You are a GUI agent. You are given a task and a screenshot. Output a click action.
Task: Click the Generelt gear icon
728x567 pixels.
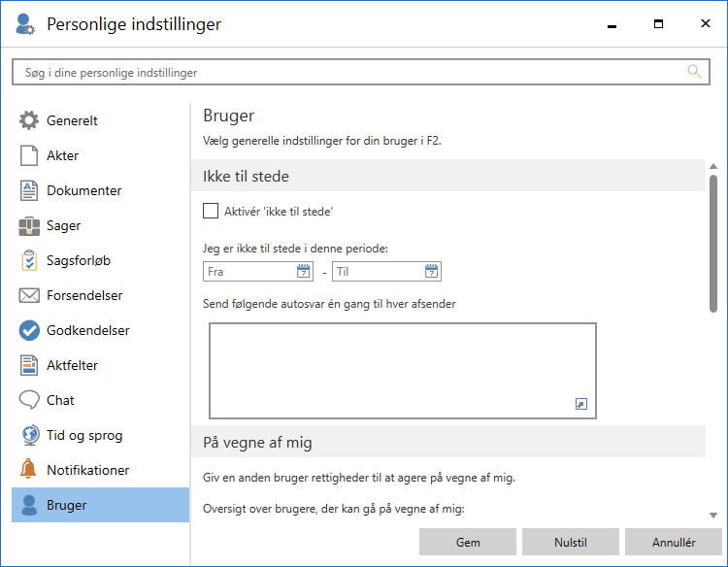(29, 120)
